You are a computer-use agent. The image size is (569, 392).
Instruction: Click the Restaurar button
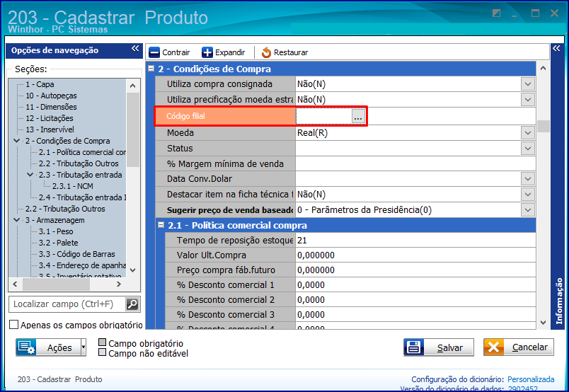pyautogui.click(x=285, y=52)
